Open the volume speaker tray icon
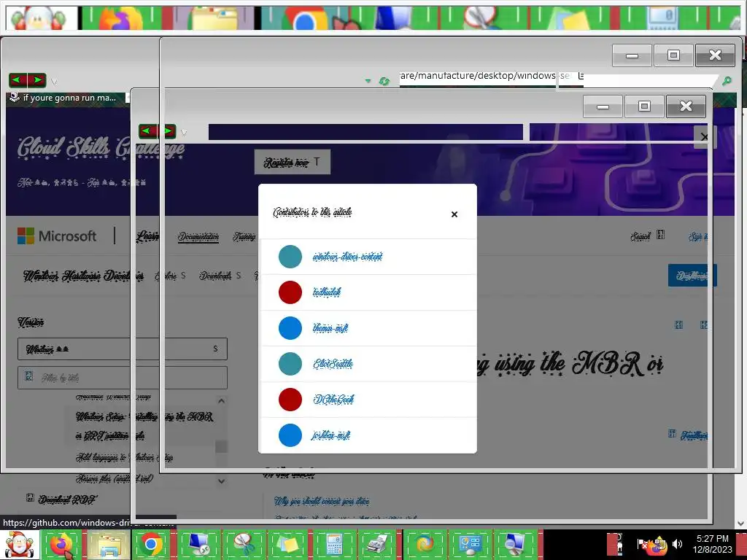Screen dimensions: 747x560 [678, 544]
